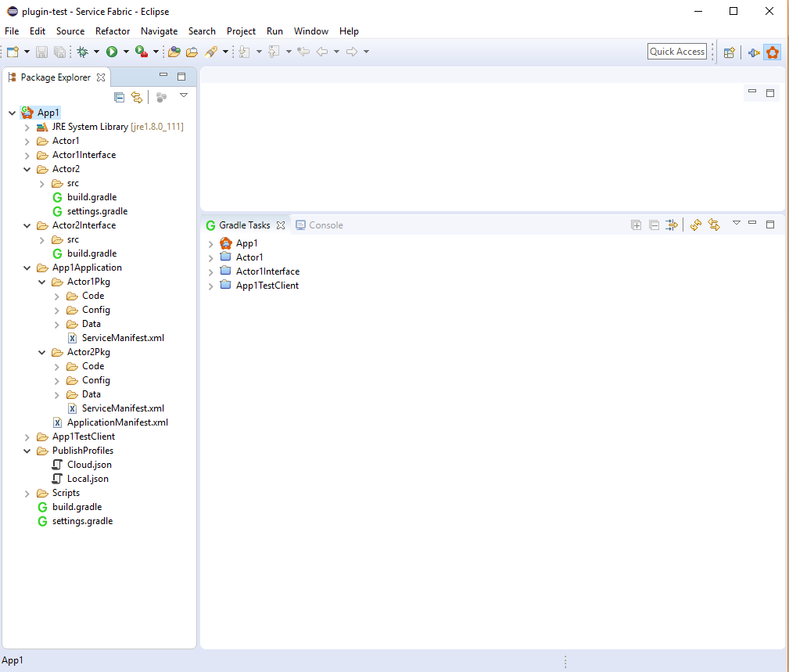
Task: Open Cloud.json publish profile
Action: (x=89, y=464)
